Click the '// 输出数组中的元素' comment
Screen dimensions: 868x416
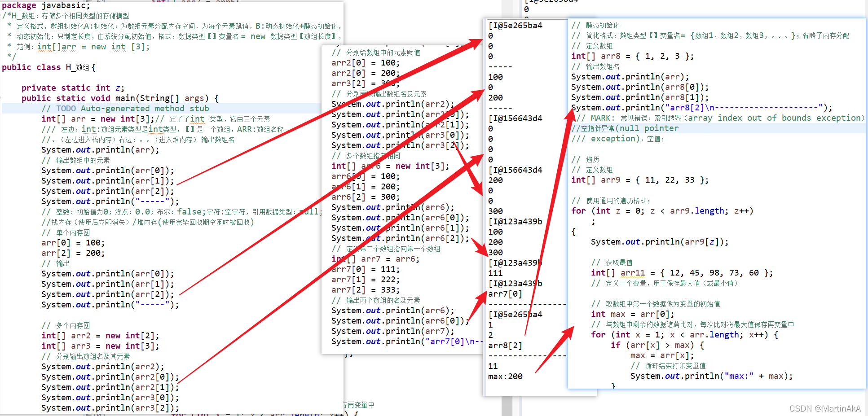[75, 160]
